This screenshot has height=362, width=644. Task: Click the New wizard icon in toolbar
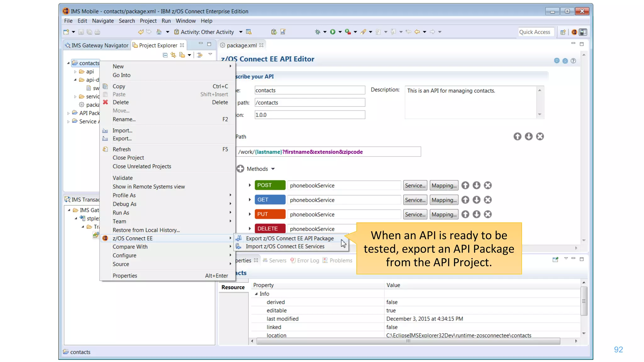click(66, 32)
